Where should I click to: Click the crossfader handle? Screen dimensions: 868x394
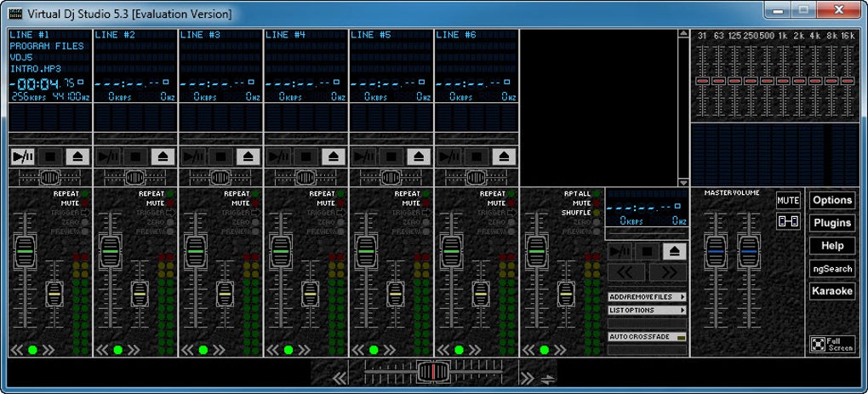pos(433,371)
